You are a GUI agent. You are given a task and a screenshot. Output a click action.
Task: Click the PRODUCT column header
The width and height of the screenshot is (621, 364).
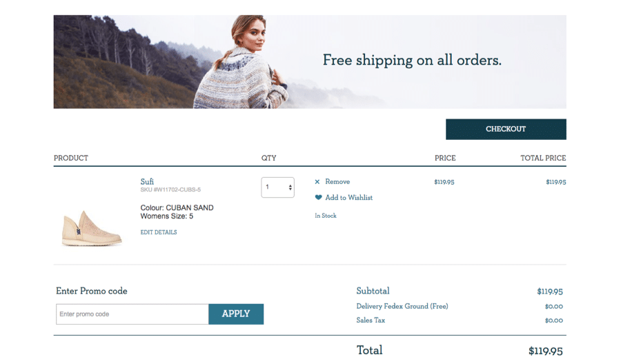click(x=71, y=158)
